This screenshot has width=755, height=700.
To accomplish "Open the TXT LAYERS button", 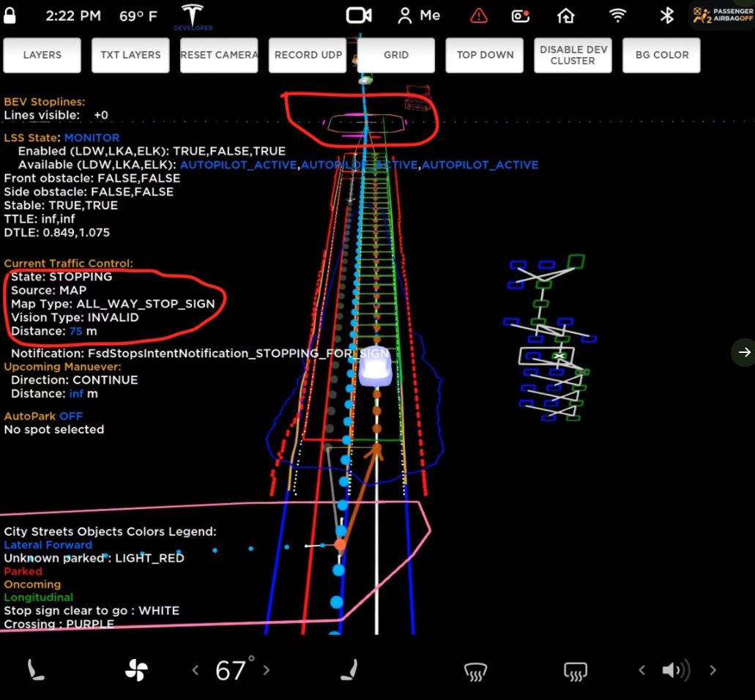I will pos(130,55).
